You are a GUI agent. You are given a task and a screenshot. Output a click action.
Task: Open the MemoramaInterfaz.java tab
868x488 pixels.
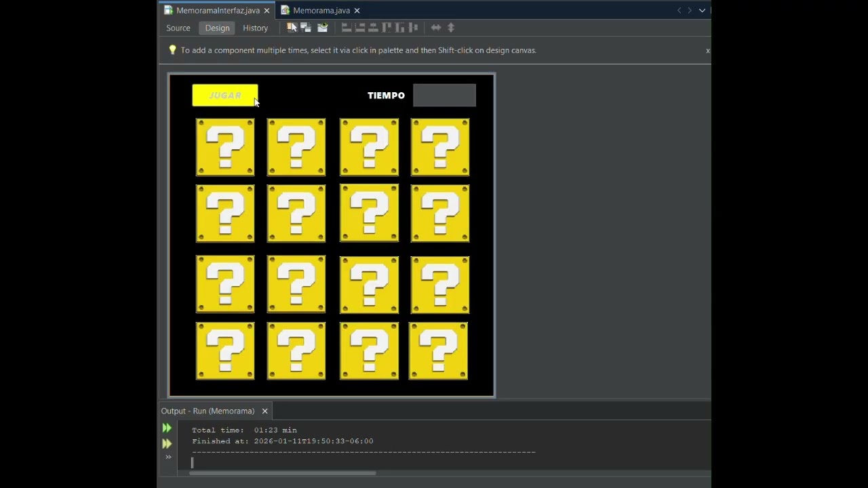218,10
